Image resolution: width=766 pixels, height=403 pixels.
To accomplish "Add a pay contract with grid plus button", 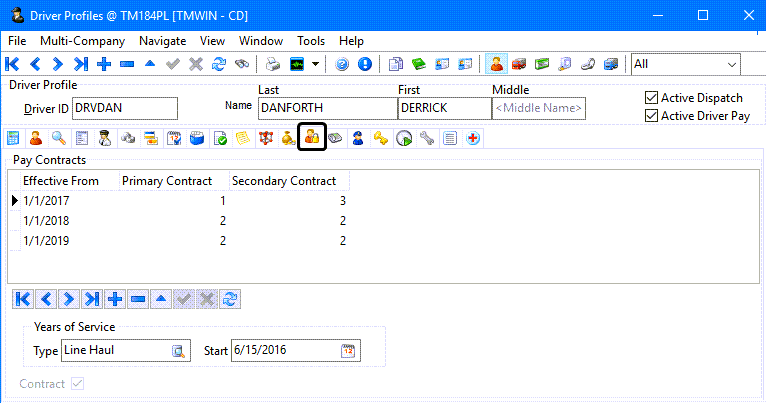I will [x=115, y=298].
